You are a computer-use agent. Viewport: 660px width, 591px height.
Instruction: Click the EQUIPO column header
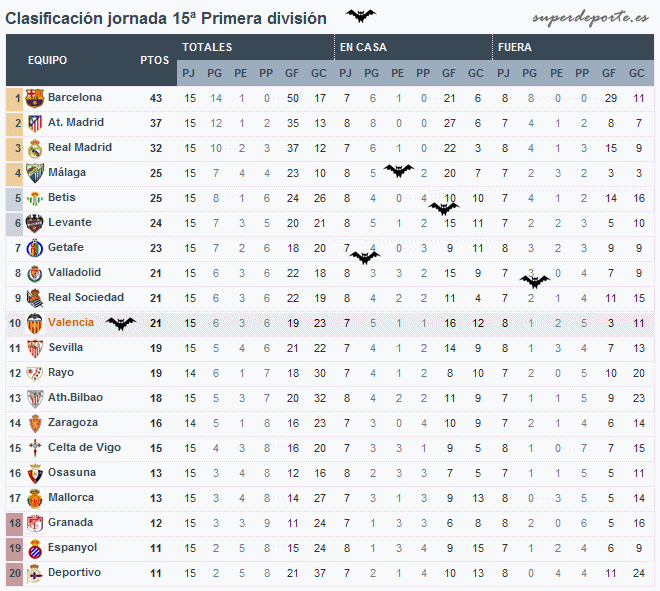[x=48, y=60]
